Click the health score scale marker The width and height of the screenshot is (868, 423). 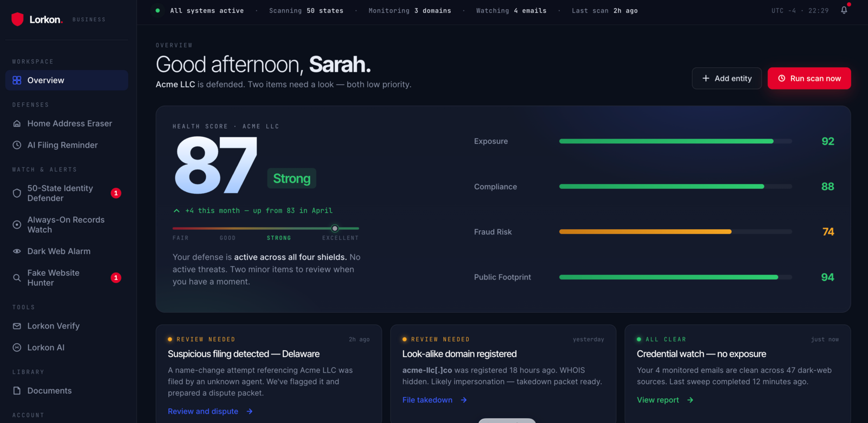(335, 229)
